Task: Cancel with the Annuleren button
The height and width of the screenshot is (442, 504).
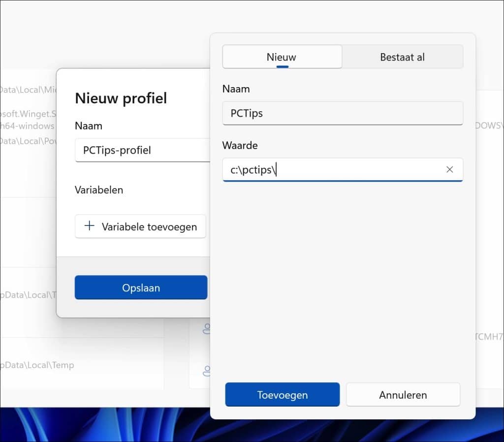Action: [403, 394]
